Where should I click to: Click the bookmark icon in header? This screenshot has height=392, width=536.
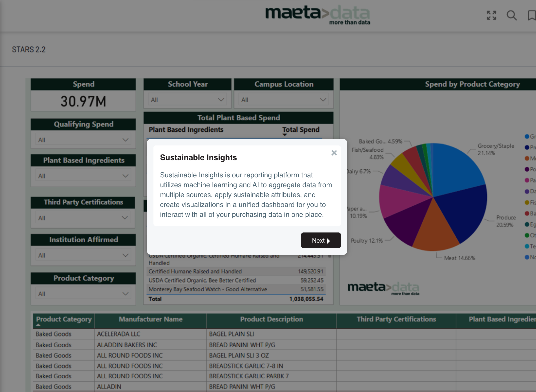[532, 15]
